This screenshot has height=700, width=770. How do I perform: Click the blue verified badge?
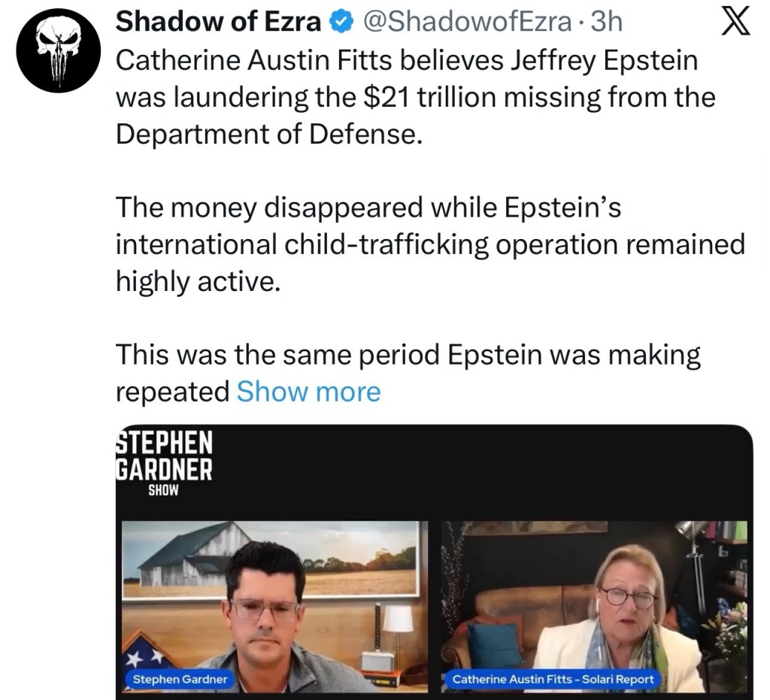pos(339,21)
